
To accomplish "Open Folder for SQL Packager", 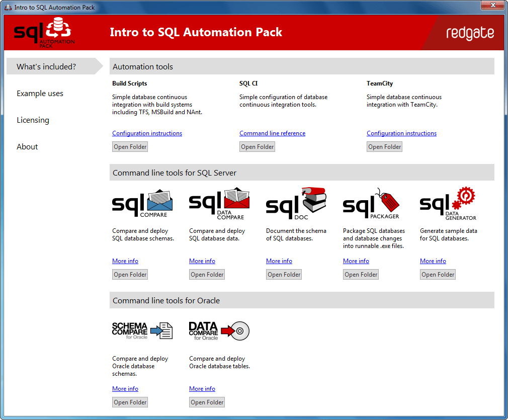I will (x=361, y=275).
